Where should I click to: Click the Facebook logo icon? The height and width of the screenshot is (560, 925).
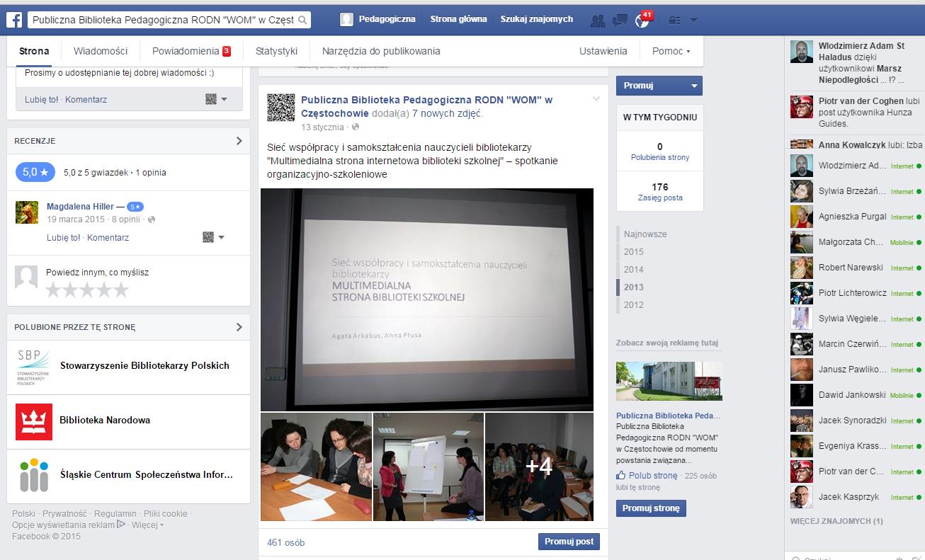13,20
